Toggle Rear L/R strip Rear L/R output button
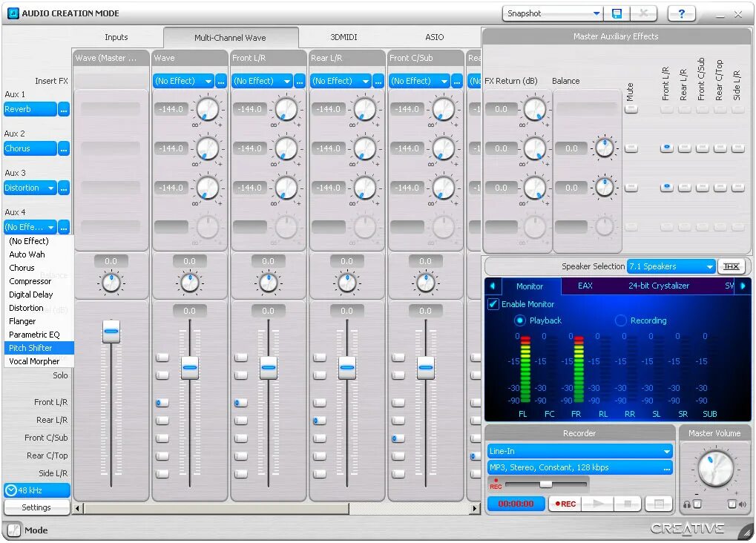Viewport: 756px width, 543px height. pyautogui.click(x=320, y=421)
